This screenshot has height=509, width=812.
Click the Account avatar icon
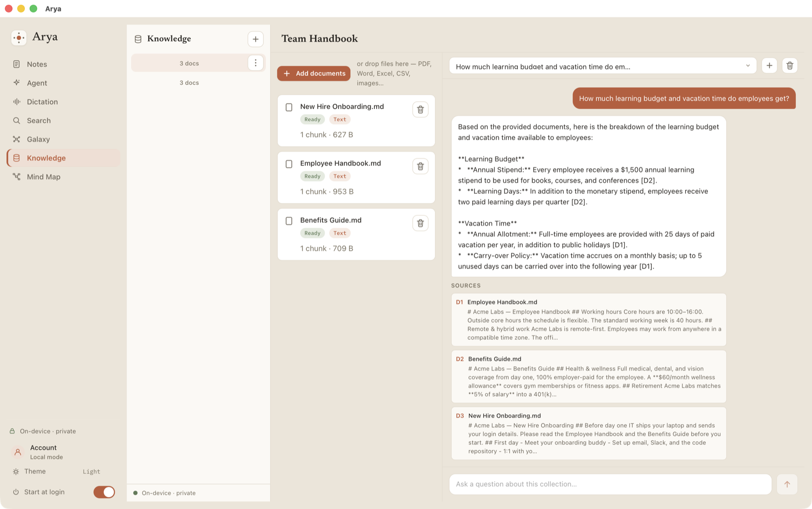(18, 452)
